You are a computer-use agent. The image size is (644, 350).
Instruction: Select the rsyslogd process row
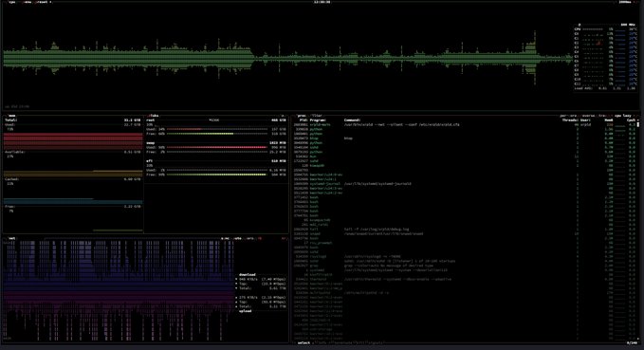tap(464, 256)
